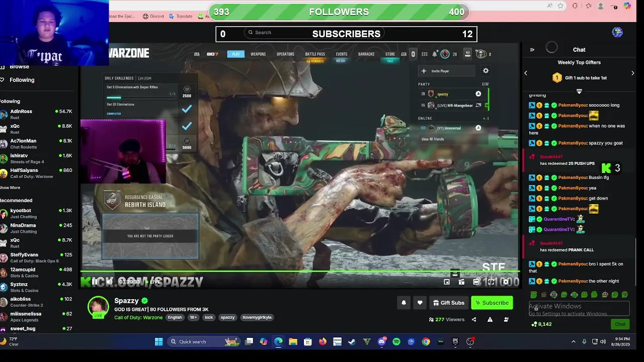Open browser settings three-dots menu
This screenshot has height=362, width=644.
coord(614,6)
